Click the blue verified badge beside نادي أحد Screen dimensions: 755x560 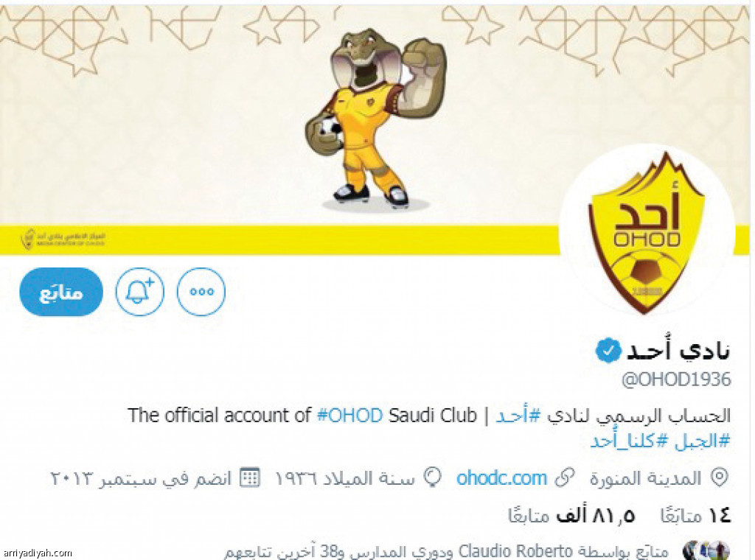tap(608, 351)
